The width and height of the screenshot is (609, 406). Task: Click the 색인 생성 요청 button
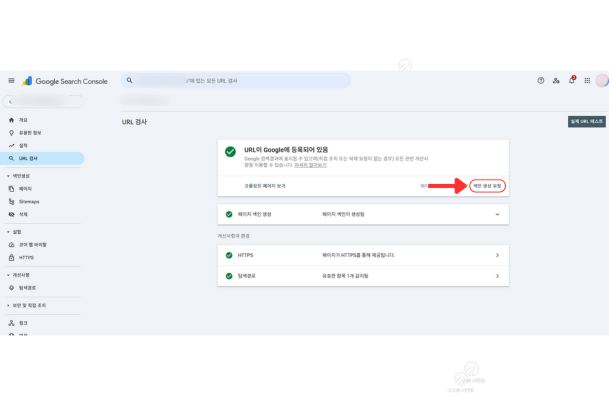(x=487, y=186)
